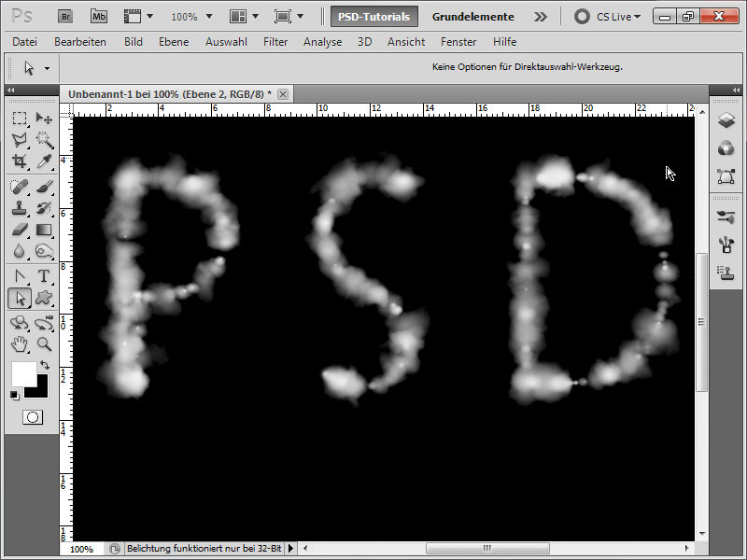The width and height of the screenshot is (747, 560).
Task: Select the Crop tool
Action: point(20,161)
